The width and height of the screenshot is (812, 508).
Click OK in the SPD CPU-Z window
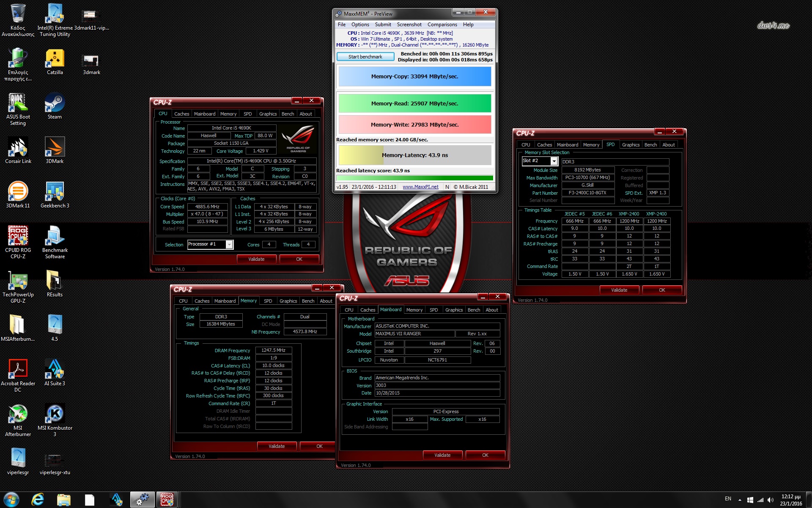(662, 290)
